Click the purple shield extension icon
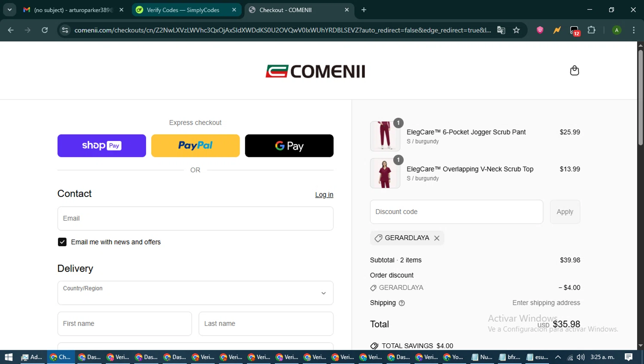The height and width of the screenshot is (364, 644). [x=540, y=30]
